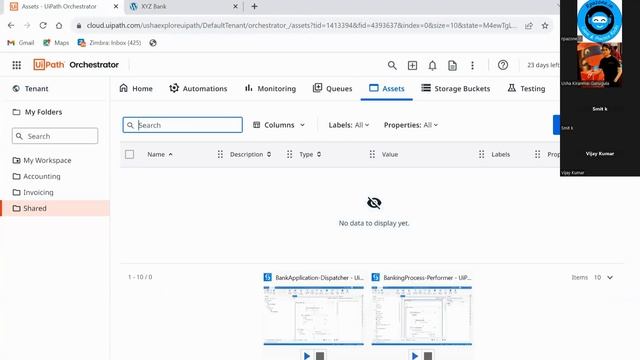Click the browser home icon

pos(59,25)
